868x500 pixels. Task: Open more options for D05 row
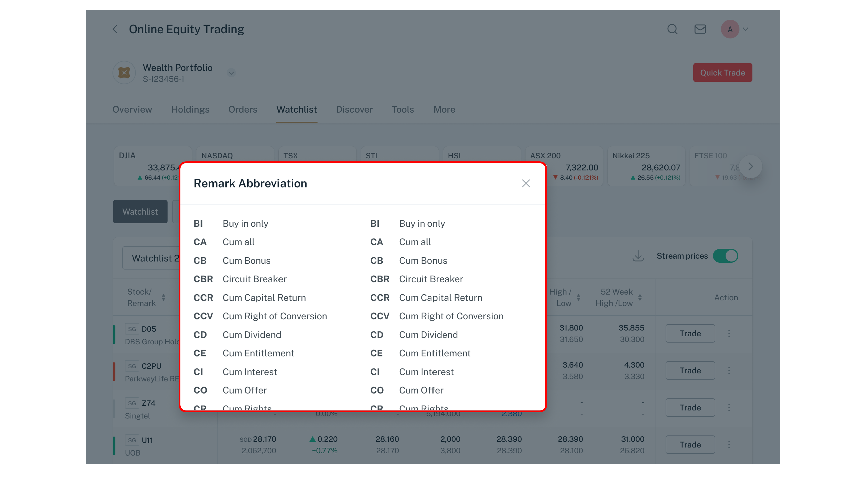click(x=729, y=333)
